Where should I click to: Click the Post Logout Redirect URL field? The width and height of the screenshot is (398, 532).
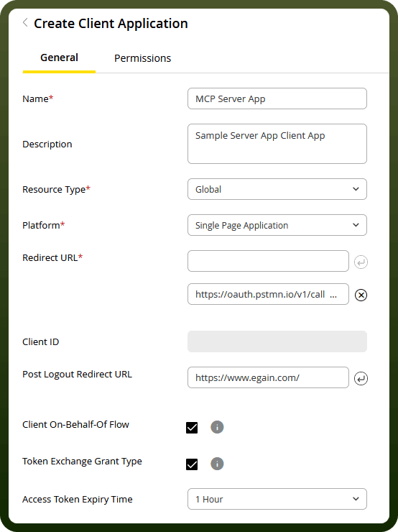268,377
